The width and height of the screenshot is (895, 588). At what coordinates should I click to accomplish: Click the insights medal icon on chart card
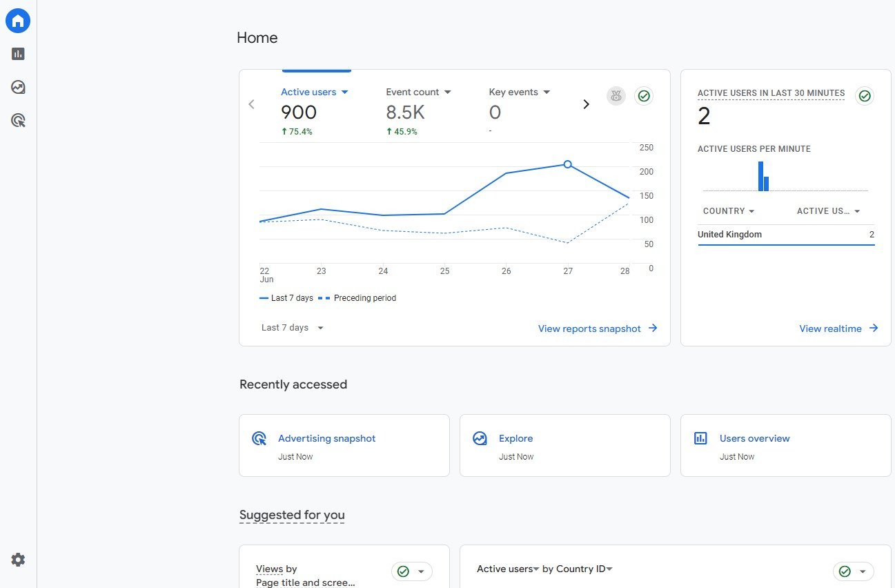pos(616,96)
